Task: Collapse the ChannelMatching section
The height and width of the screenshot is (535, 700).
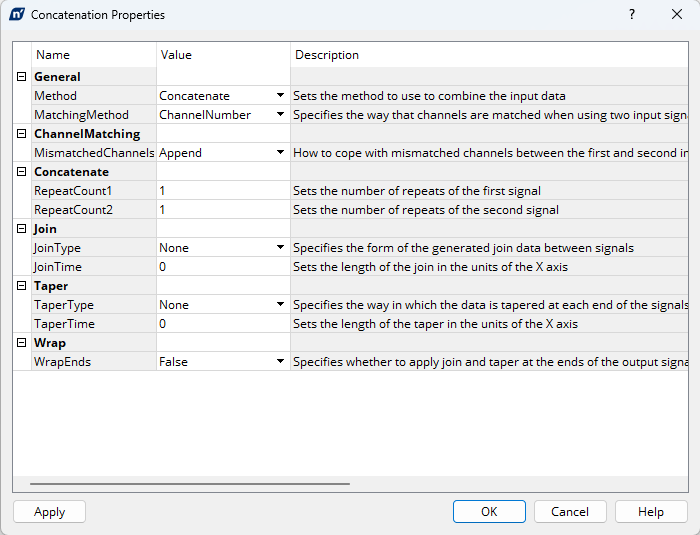Action: point(22,134)
